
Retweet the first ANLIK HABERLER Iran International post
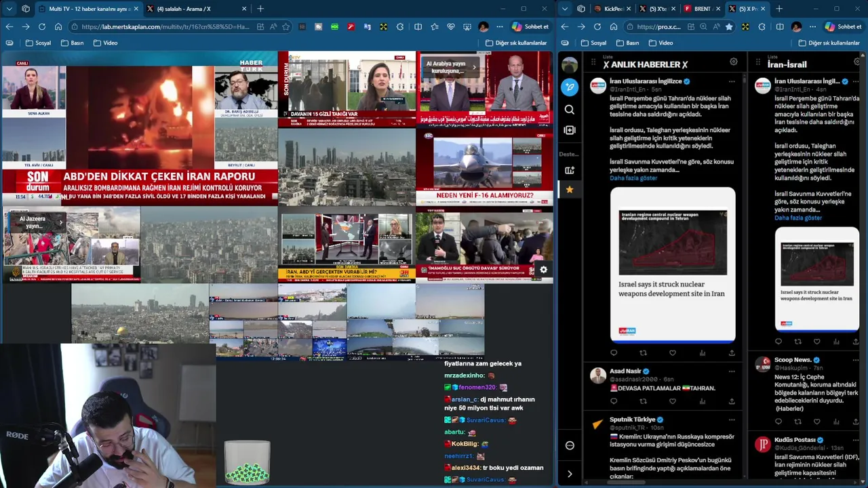coord(643,352)
